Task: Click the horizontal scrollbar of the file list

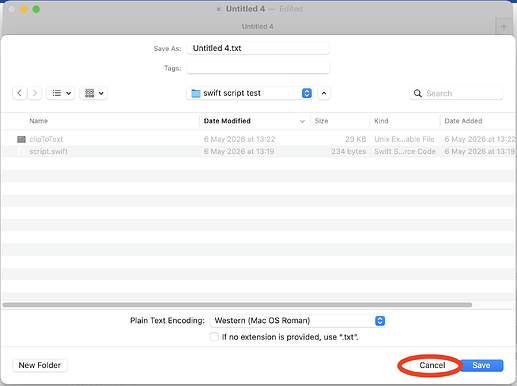Action: click(x=237, y=305)
